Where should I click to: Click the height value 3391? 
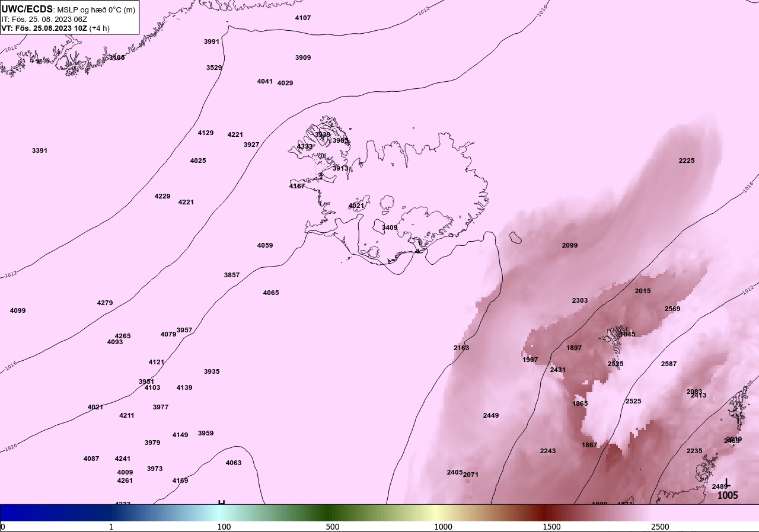click(x=40, y=150)
